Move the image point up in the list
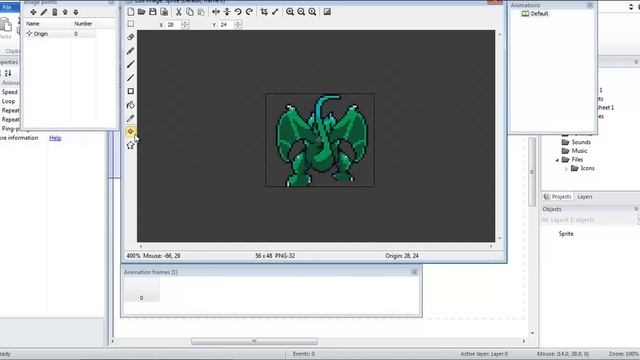Viewport: 640px width, 360px height. click(65, 12)
